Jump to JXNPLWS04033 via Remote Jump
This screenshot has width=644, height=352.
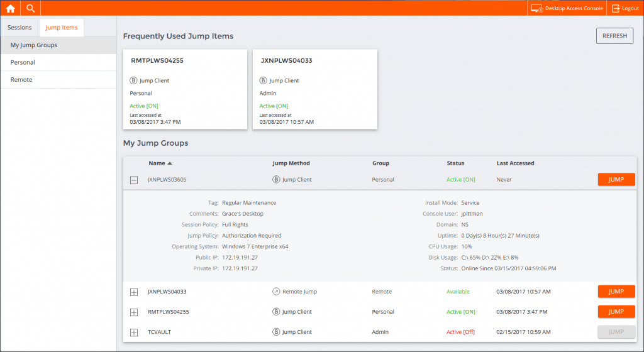pyautogui.click(x=616, y=291)
